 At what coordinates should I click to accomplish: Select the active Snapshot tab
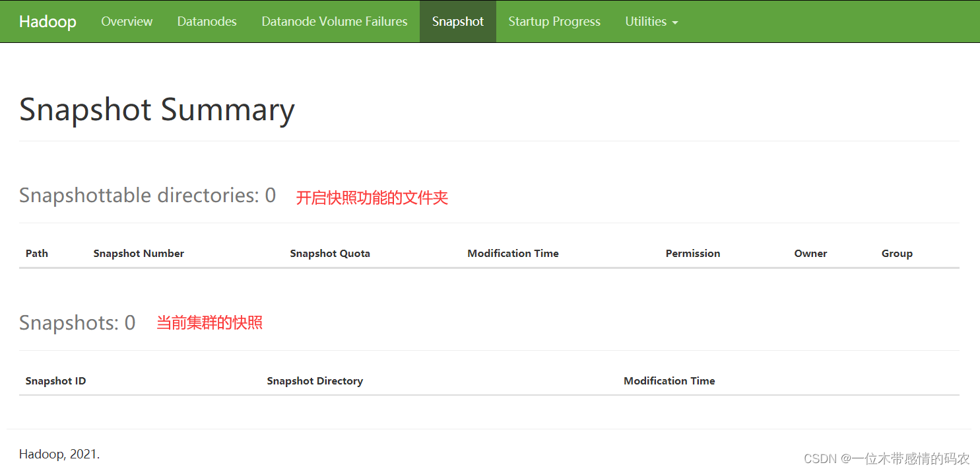(x=458, y=22)
